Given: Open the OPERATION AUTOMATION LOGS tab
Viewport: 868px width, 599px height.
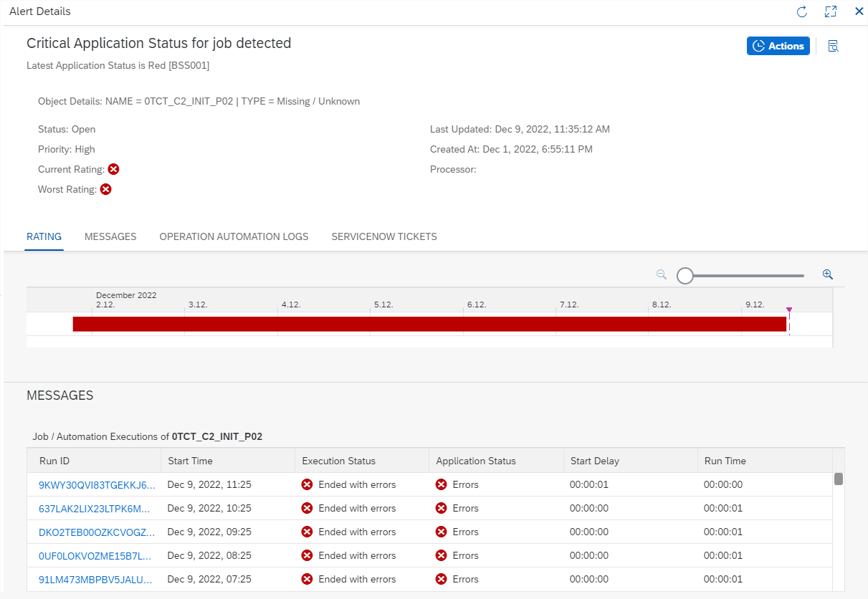Looking at the screenshot, I should pyautogui.click(x=234, y=236).
